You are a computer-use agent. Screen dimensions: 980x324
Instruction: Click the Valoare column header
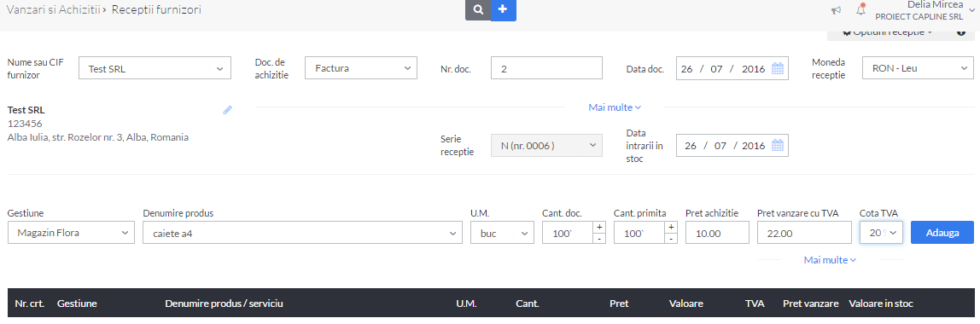pos(685,304)
